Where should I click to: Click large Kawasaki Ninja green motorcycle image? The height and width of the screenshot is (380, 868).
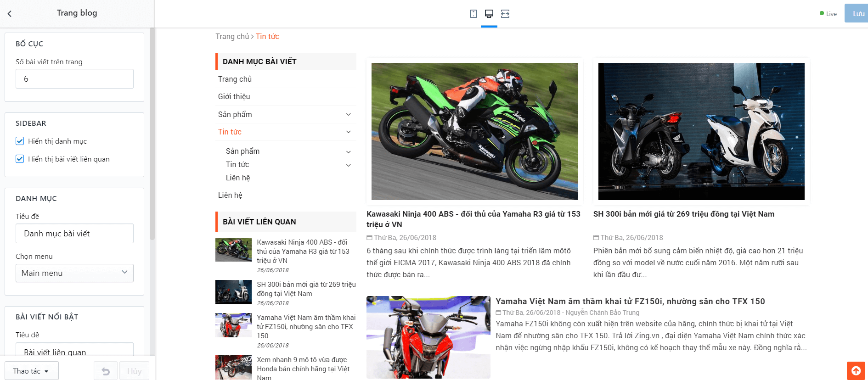pyautogui.click(x=474, y=131)
